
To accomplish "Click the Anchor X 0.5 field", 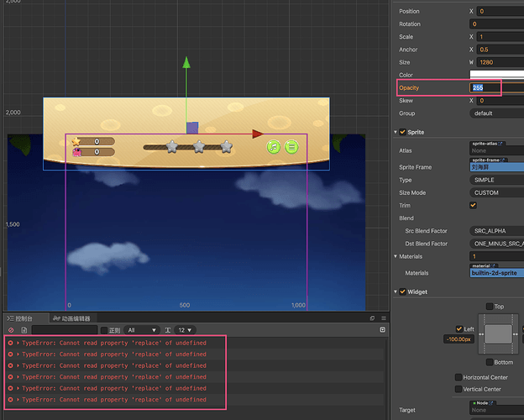I will pos(500,50).
